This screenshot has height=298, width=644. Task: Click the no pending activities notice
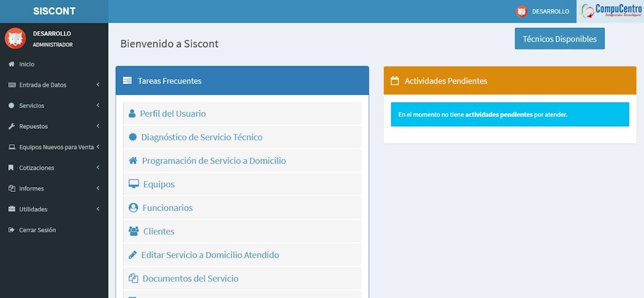[x=510, y=114]
